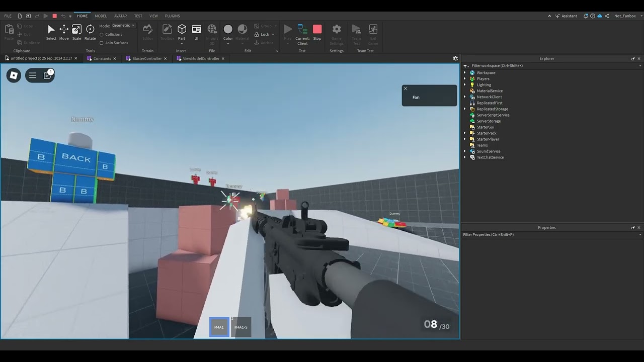644x362 pixels.
Task: Enable the Join Surfaces checkbox
Action: 102,43
